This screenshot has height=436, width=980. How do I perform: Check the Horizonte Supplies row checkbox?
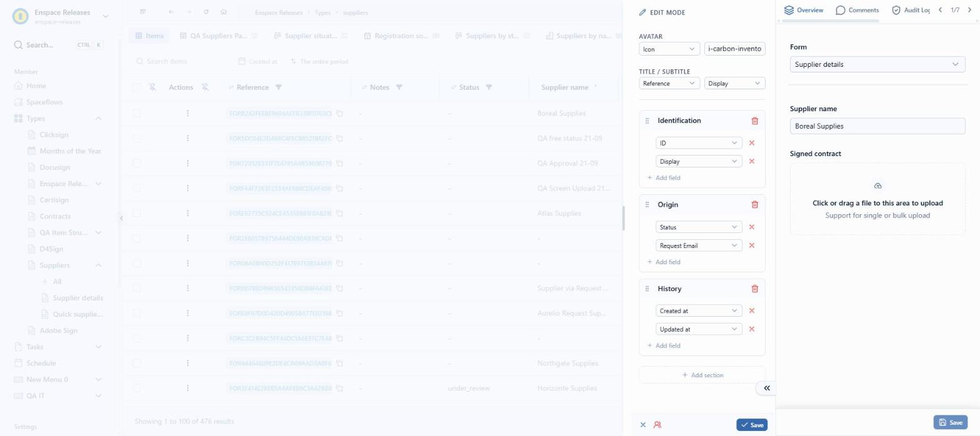[x=137, y=388]
